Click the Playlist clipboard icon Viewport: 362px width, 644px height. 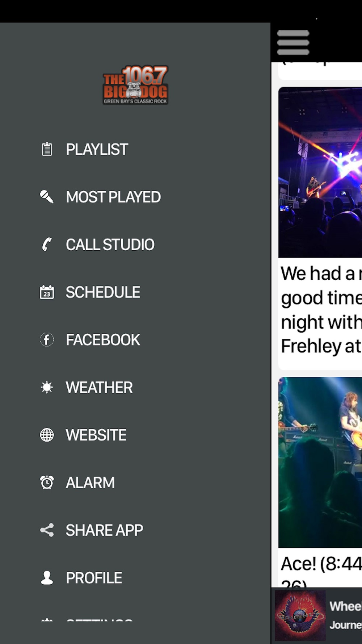click(47, 149)
